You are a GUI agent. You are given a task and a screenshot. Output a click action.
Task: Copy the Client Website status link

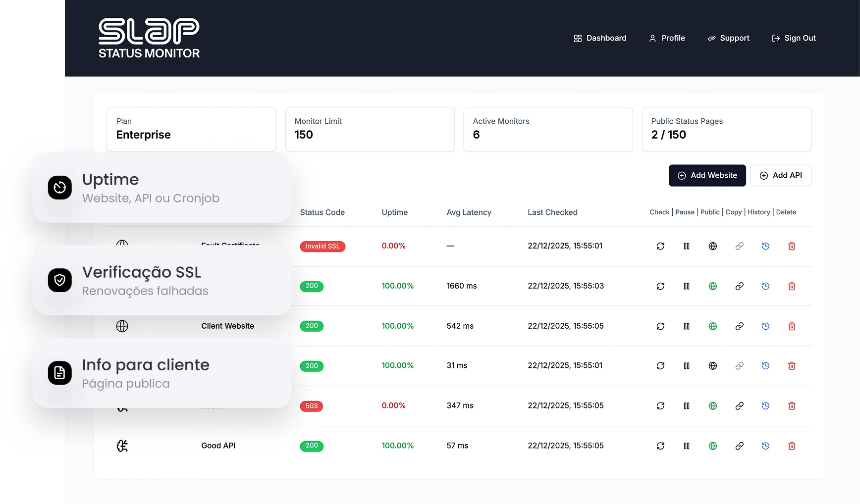(x=739, y=326)
